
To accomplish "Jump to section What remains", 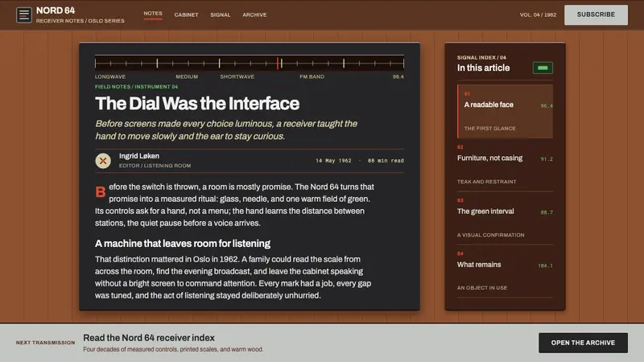I will 506,271.
